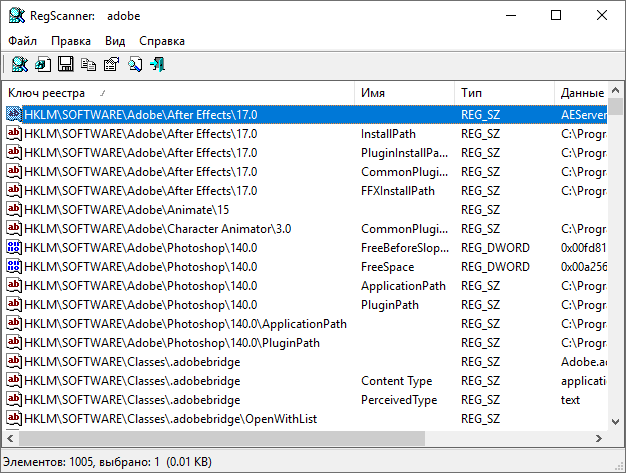
Task: Select the FreeSpace name cell
Action: click(x=387, y=267)
